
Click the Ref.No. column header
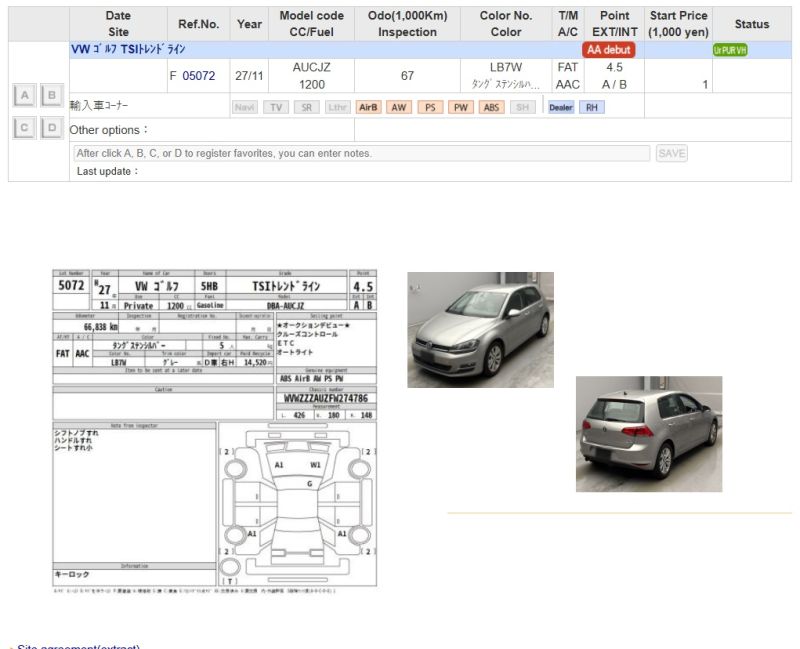pyautogui.click(x=198, y=24)
